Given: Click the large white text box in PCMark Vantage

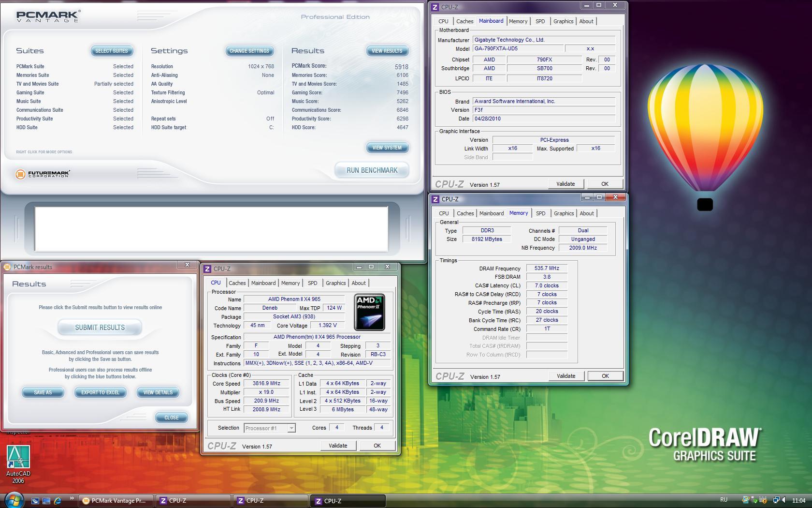Looking at the screenshot, I should (x=211, y=229).
